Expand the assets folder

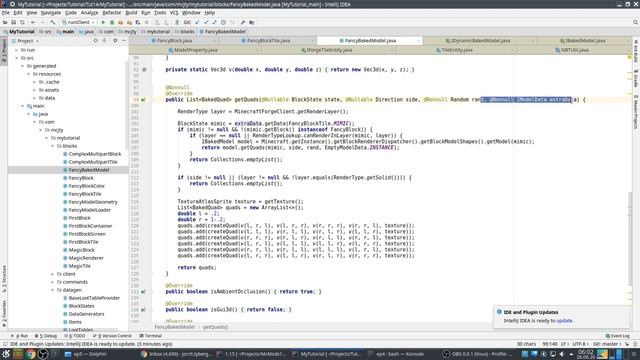coord(35,90)
